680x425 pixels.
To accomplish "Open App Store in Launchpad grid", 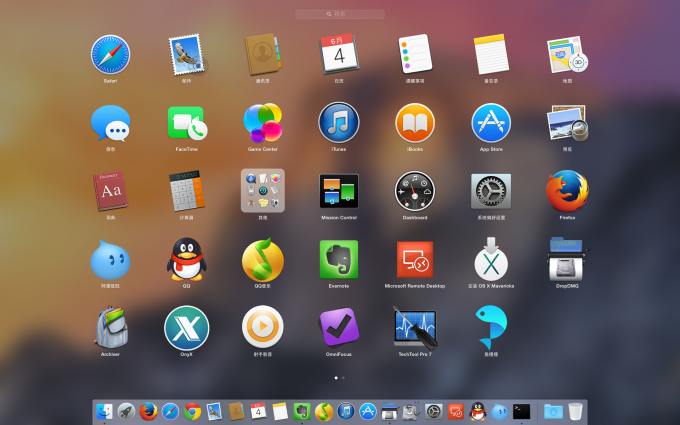I will pos(491,123).
